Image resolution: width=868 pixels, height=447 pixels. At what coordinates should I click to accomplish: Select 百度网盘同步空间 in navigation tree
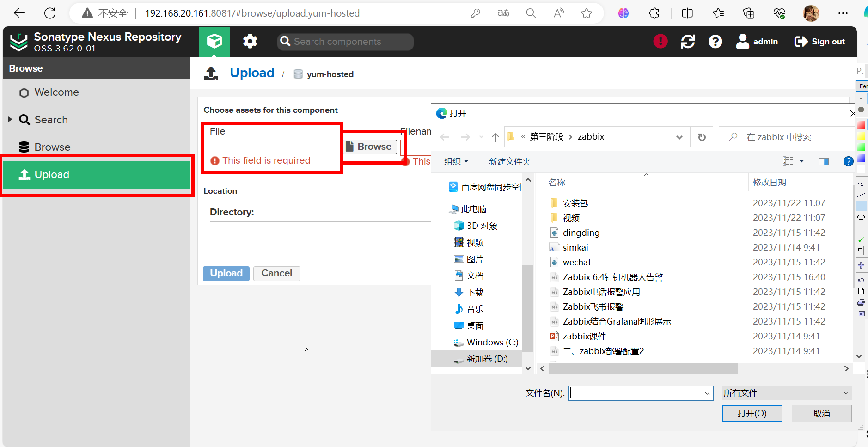(485, 187)
